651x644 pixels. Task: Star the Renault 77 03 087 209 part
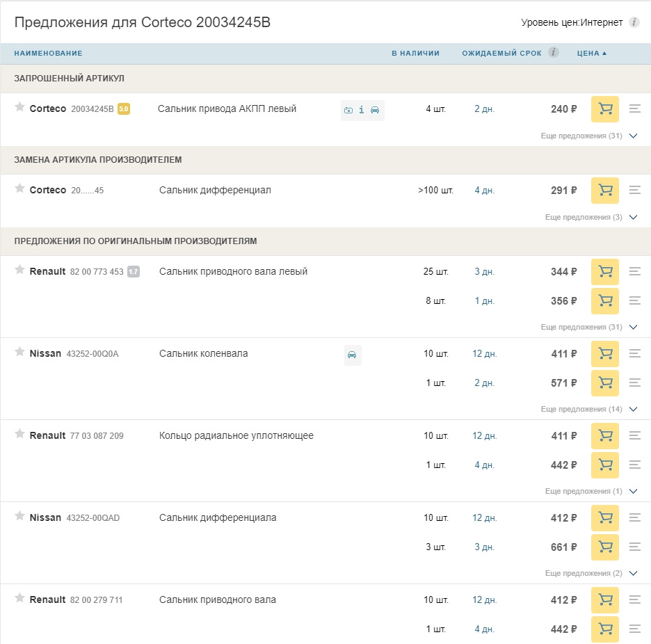[x=19, y=435]
